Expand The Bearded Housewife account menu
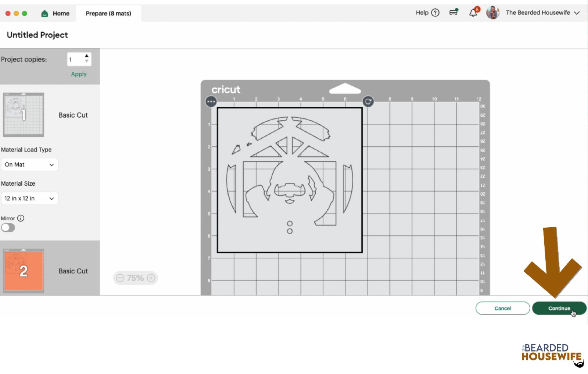This screenshot has width=588, height=374. coord(577,13)
